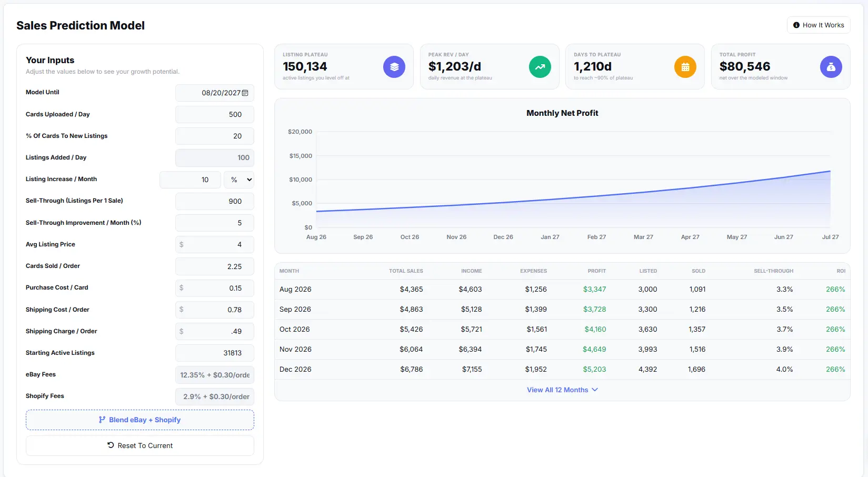This screenshot has height=477, width=868.
Task: Click the MONTH column header
Action: (289, 271)
